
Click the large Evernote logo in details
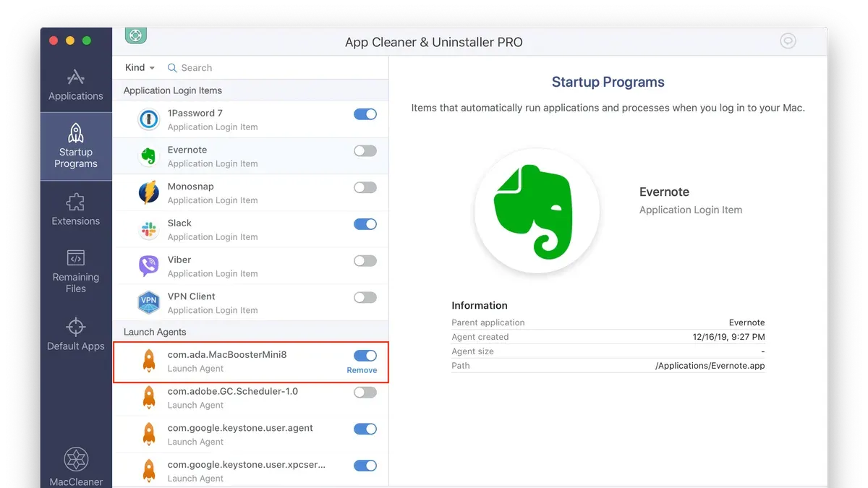pyautogui.click(x=537, y=210)
